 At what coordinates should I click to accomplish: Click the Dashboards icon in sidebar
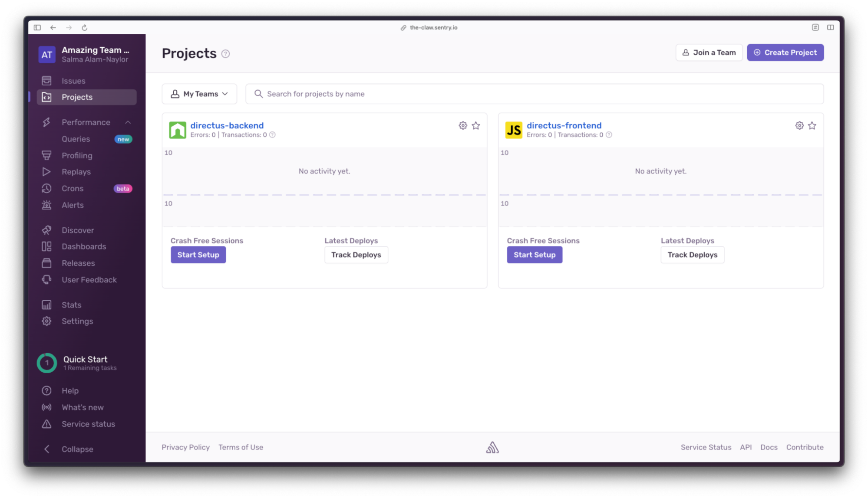pos(46,246)
